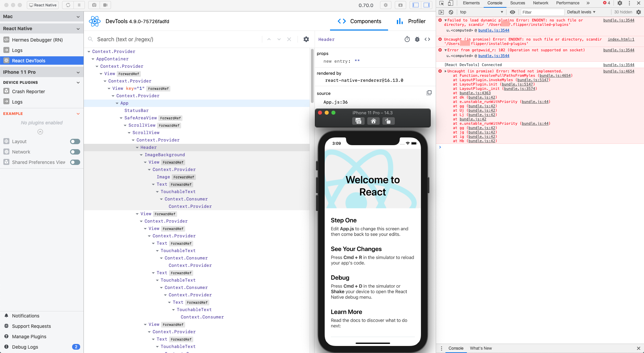Click the reload icon in Flipper toolbar
Viewport: 644px width, 353px height.
(x=68, y=5)
